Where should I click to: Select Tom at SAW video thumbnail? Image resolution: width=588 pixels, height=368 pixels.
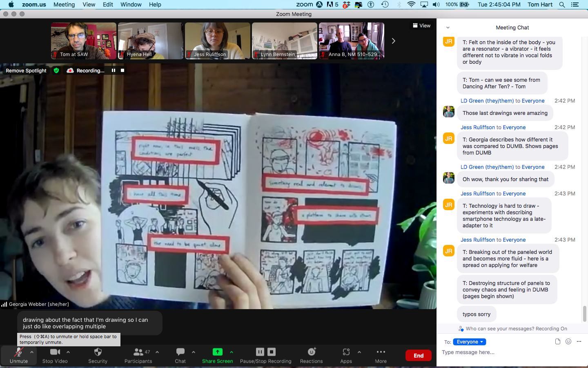[84, 41]
